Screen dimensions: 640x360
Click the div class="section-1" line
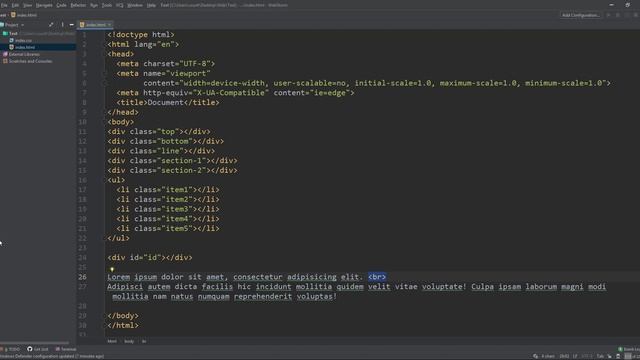tap(172, 161)
